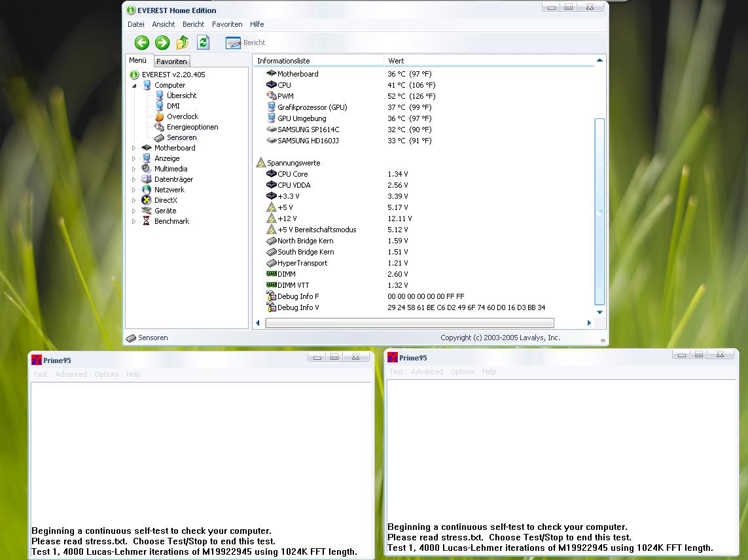Select the Sensoren chip icon in tree

159,138
